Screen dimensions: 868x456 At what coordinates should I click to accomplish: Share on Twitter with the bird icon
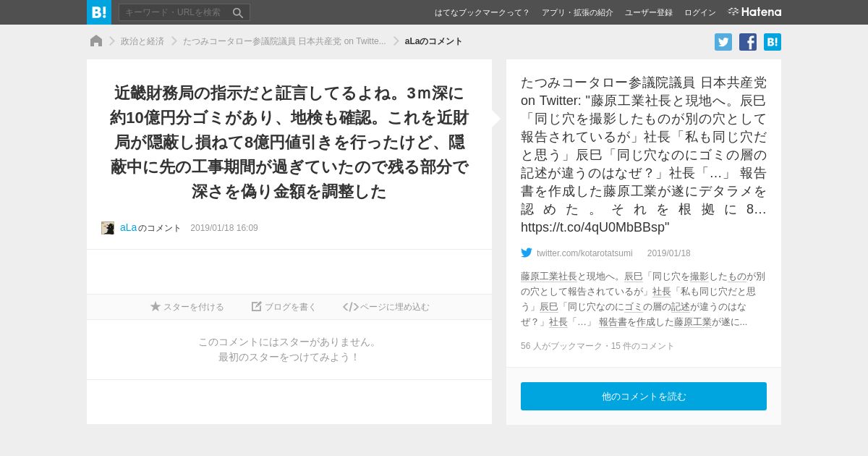tap(723, 42)
